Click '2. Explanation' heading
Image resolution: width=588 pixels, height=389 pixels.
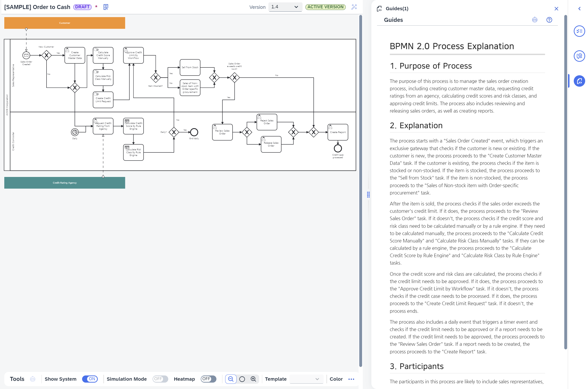pyautogui.click(x=416, y=125)
